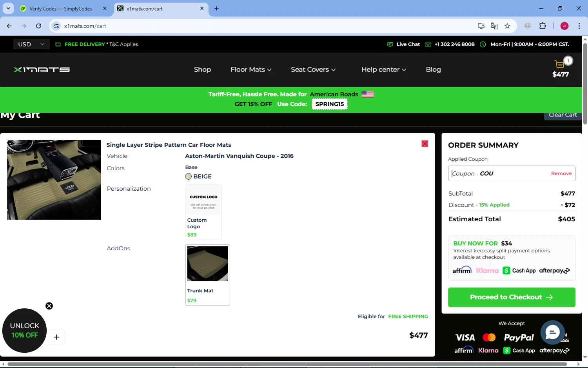Click Estimated Total $405 amount
588x368 pixels.
(566, 219)
